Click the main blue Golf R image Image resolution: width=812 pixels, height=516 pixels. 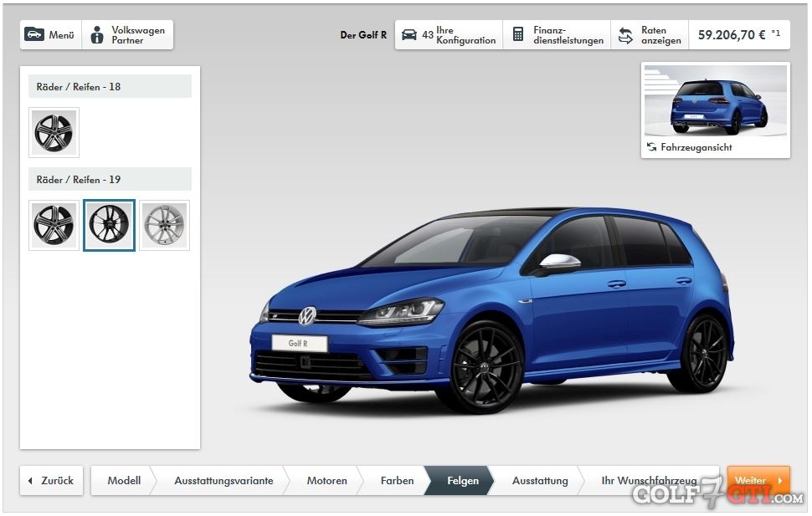(492, 310)
